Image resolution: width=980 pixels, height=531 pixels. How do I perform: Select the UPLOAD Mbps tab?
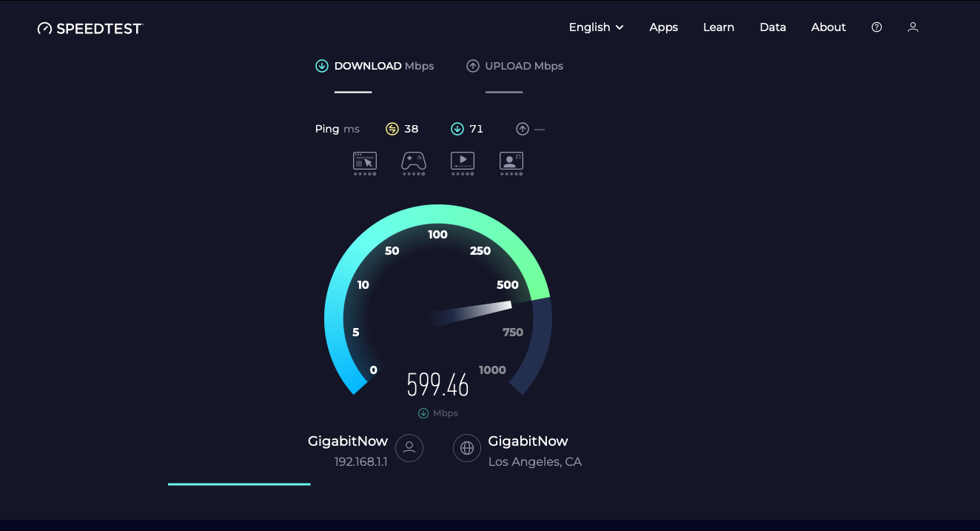click(514, 66)
